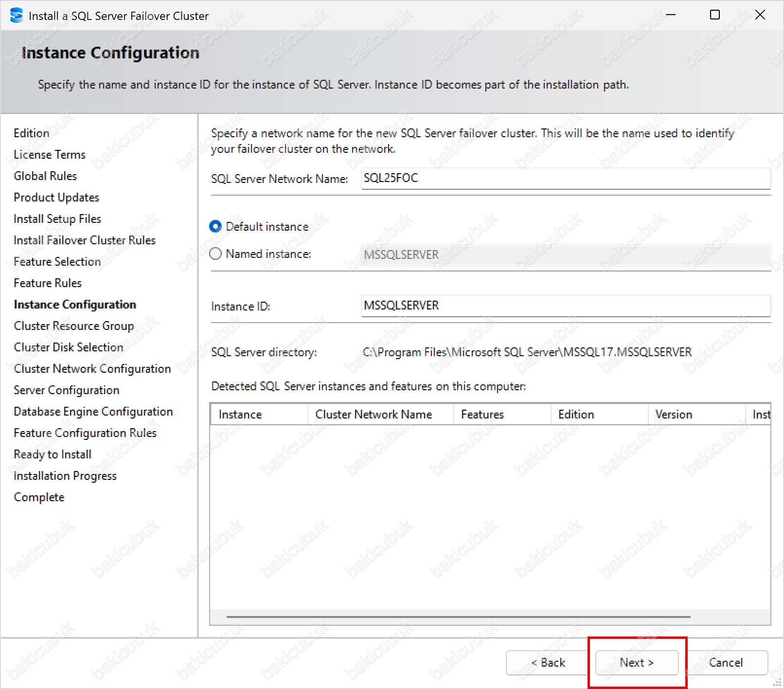784x689 pixels.
Task: Select Cluster Resource Group step
Action: (x=74, y=326)
